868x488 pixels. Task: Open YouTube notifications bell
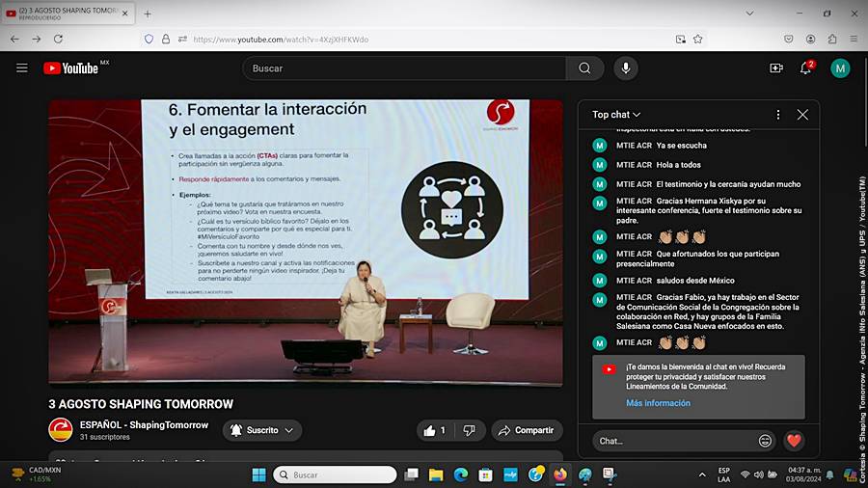click(x=805, y=68)
